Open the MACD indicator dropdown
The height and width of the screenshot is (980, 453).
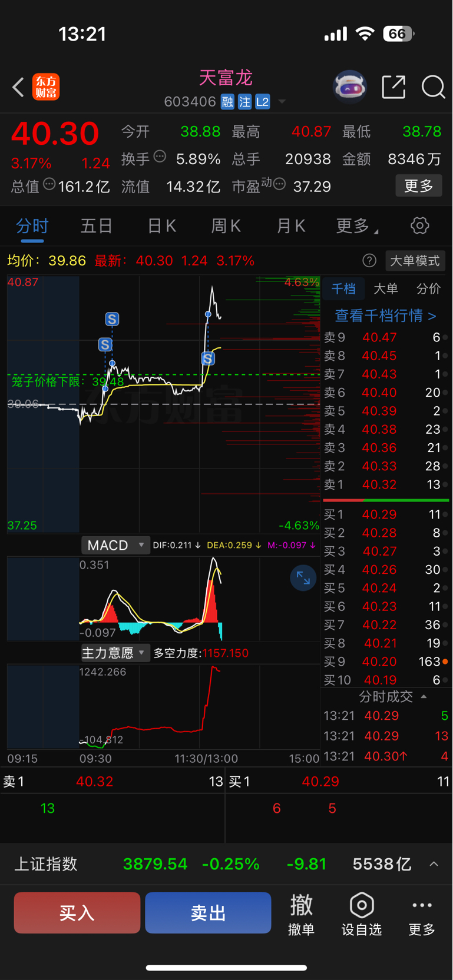(115, 545)
